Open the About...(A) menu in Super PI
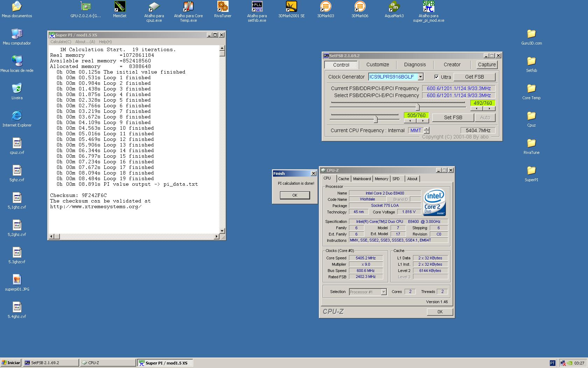This screenshot has height=368, width=588. tap(85, 42)
